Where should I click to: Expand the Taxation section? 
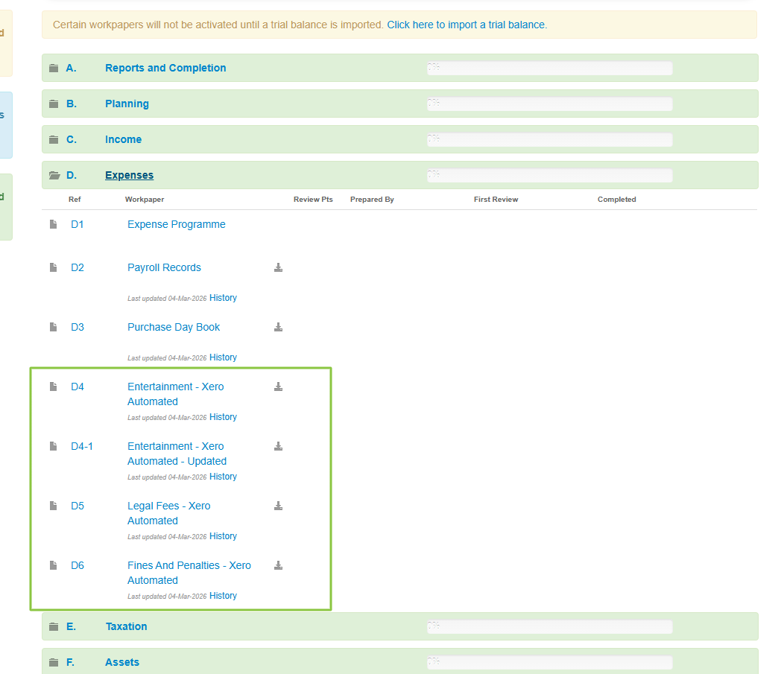126,626
